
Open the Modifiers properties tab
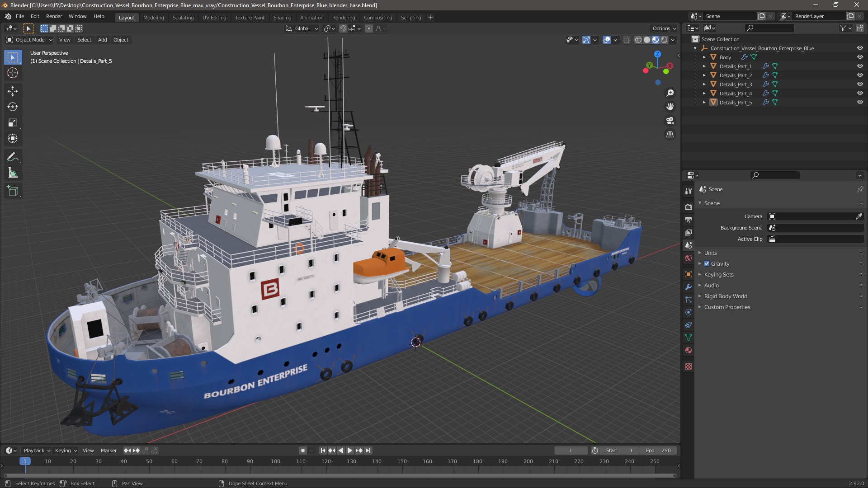pos(689,287)
